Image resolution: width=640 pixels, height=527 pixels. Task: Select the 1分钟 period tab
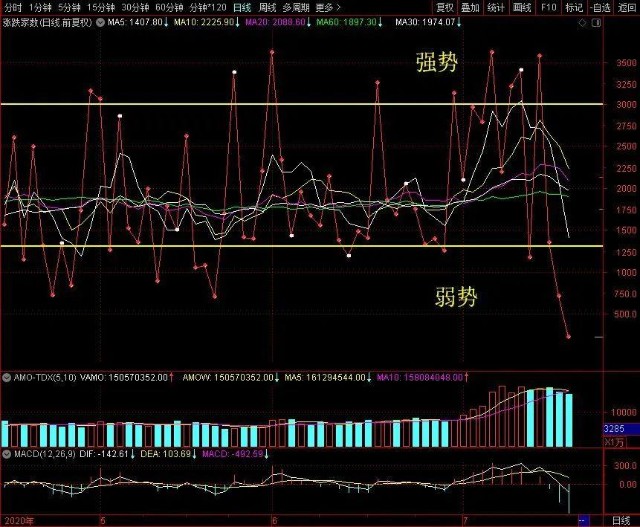click(x=40, y=7)
